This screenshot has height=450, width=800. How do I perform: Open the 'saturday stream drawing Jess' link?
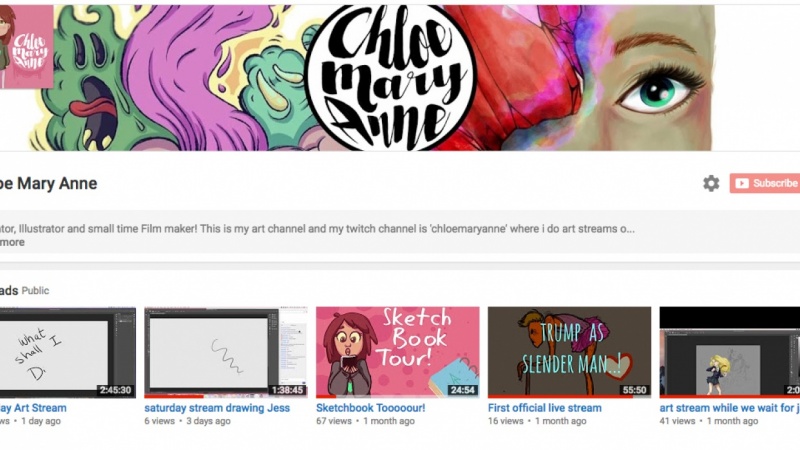217,408
